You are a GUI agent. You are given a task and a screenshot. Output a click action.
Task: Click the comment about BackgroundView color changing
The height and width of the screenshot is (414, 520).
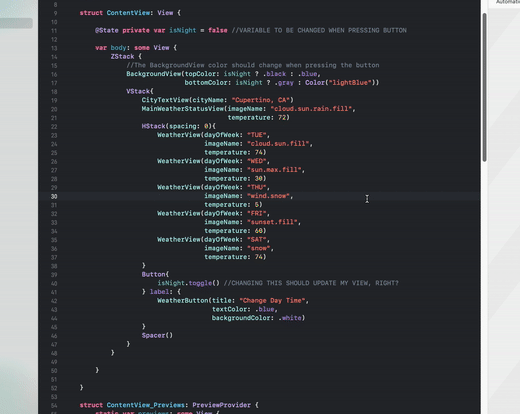tap(253, 65)
